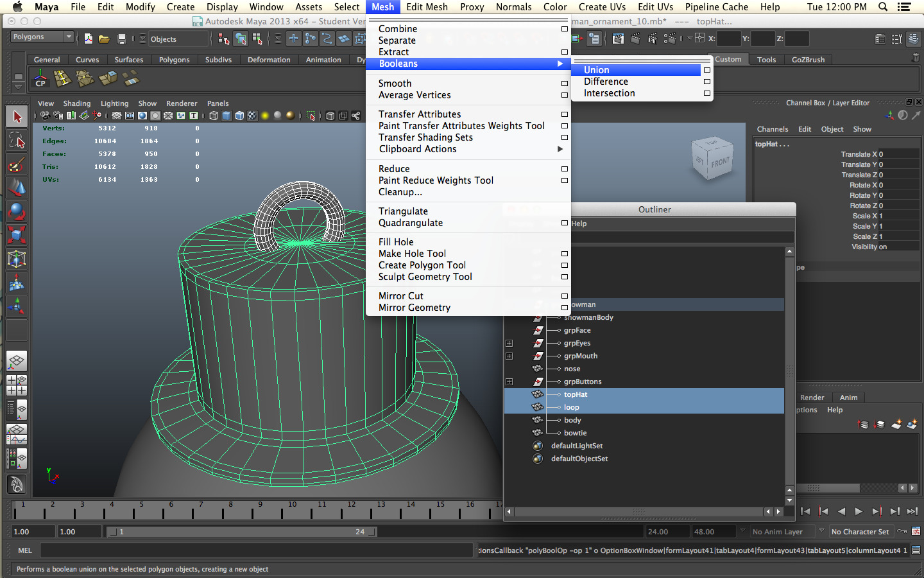The width and height of the screenshot is (924, 578).
Task: Open Reduce option box
Action: pyautogui.click(x=565, y=169)
